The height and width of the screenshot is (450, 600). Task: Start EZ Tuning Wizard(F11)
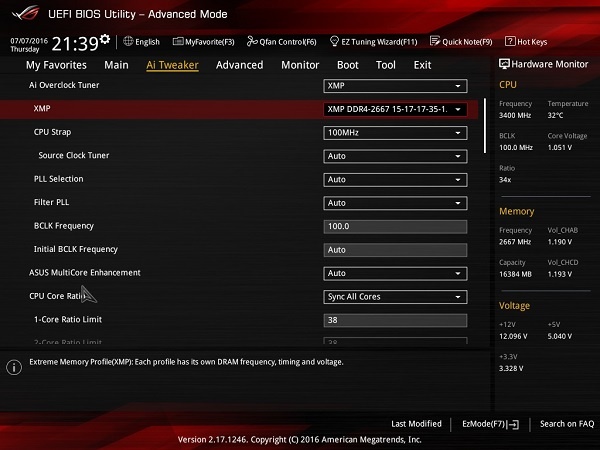373,41
